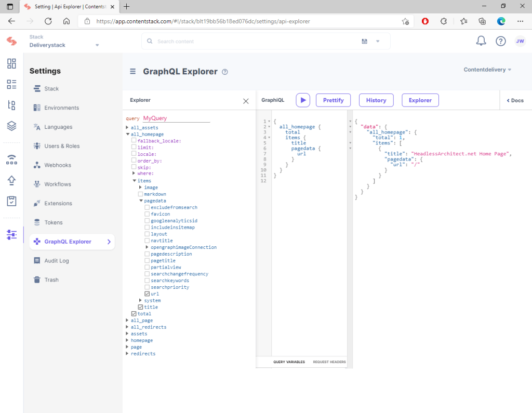Uncheck the total field checkbox

click(134, 314)
